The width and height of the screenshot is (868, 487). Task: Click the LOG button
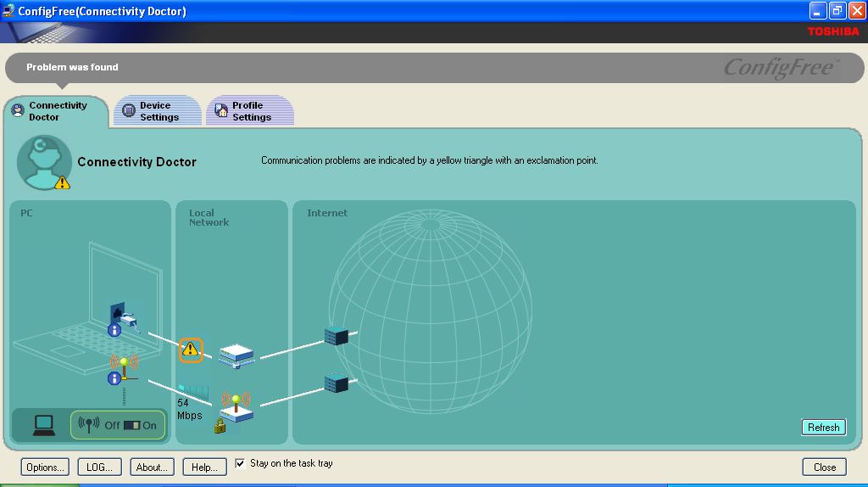tap(99, 467)
